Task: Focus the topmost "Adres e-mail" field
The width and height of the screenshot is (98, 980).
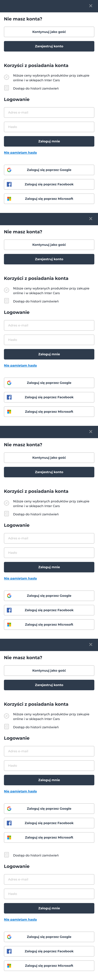Action: point(49,113)
